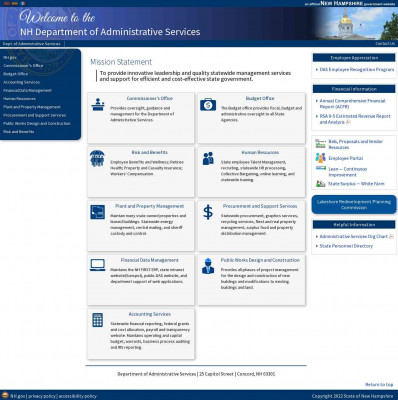This screenshot has width=398, height=400.
Task: Open the footer privacy policy link
Action: pyautogui.click(x=42, y=396)
